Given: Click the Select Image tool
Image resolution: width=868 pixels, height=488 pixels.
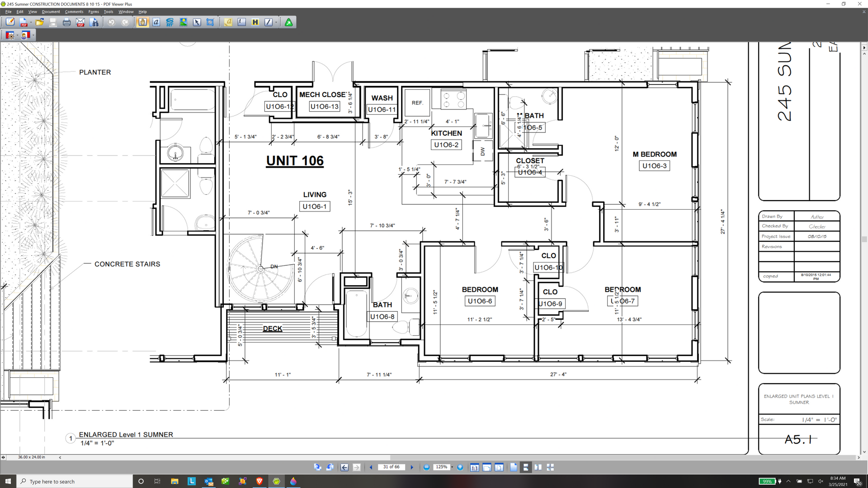Looking at the screenshot, I should pos(183,22).
